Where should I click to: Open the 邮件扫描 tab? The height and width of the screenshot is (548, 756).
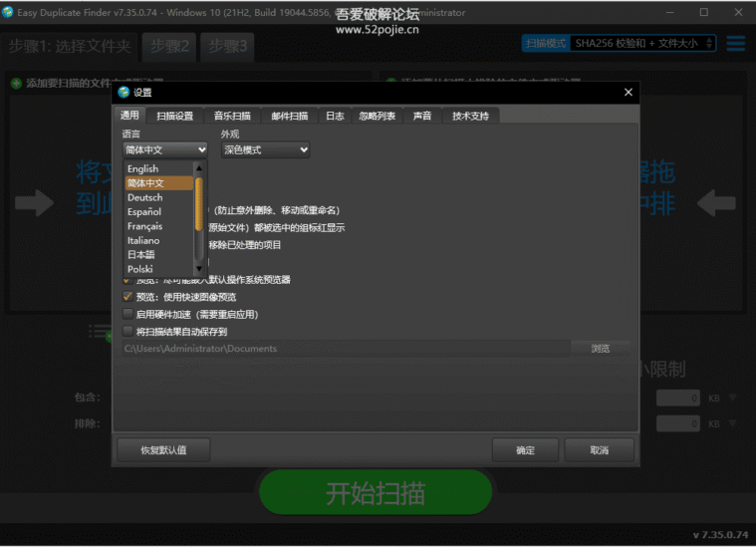click(289, 116)
